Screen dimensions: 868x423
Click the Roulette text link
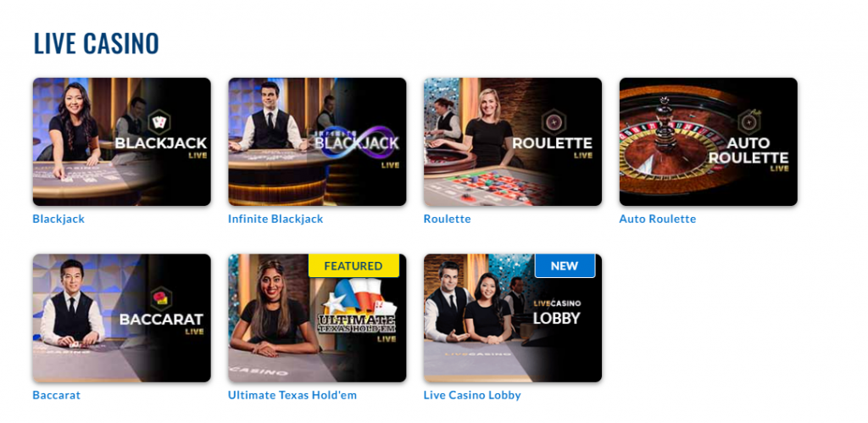point(448,219)
